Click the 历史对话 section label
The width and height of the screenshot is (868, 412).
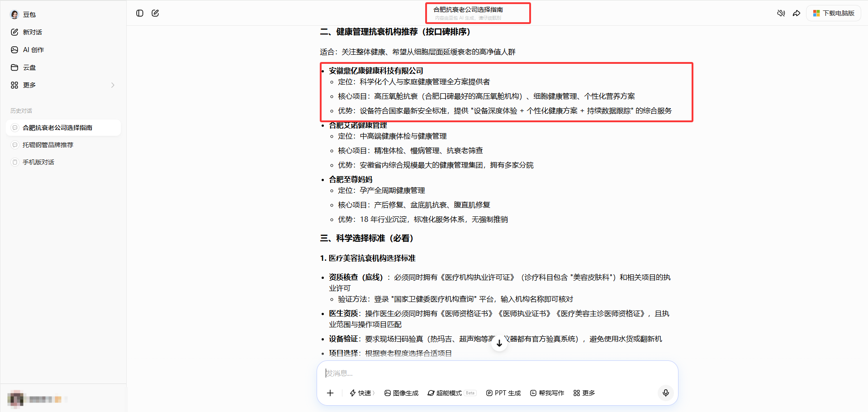(x=21, y=111)
